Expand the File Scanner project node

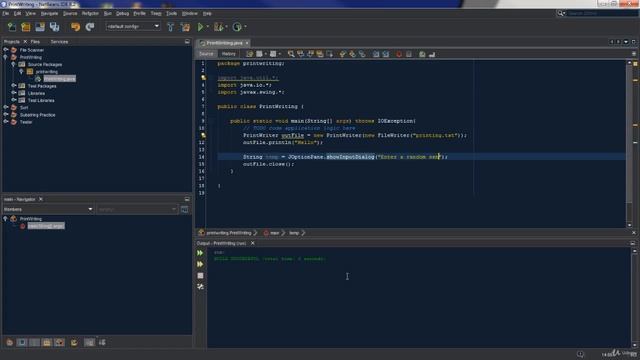coord(6,50)
